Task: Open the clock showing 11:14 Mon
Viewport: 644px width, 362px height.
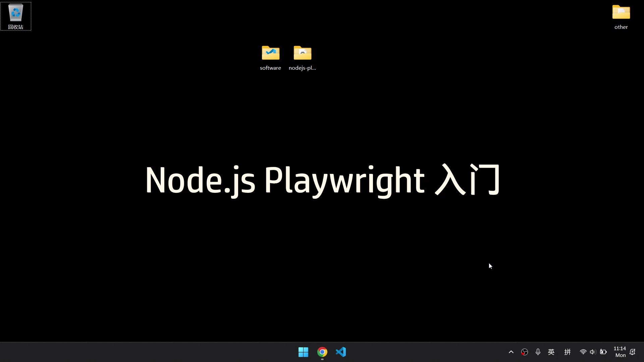Action: point(620,352)
